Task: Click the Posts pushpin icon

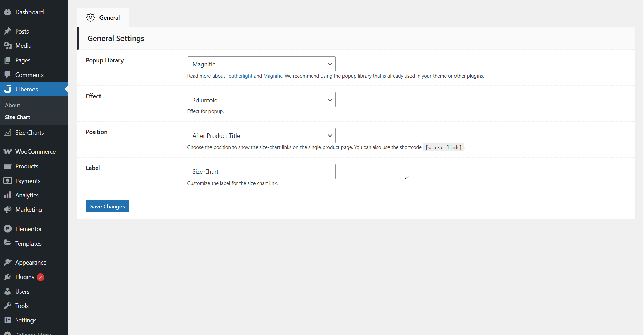Action: (7, 31)
